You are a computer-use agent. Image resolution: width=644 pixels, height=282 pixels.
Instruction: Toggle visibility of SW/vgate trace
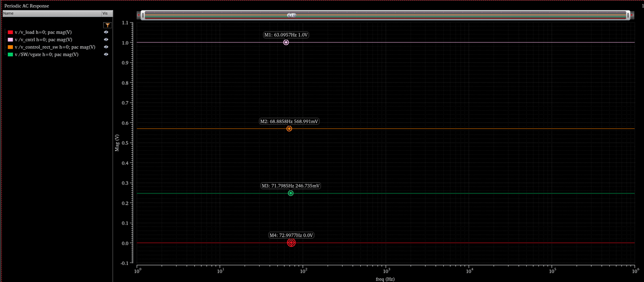106,54
